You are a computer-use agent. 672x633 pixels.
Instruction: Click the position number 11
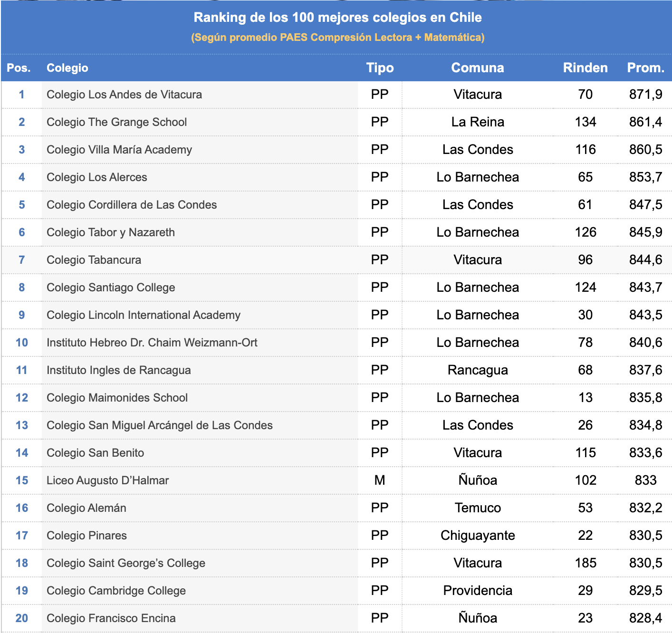pyautogui.click(x=22, y=370)
